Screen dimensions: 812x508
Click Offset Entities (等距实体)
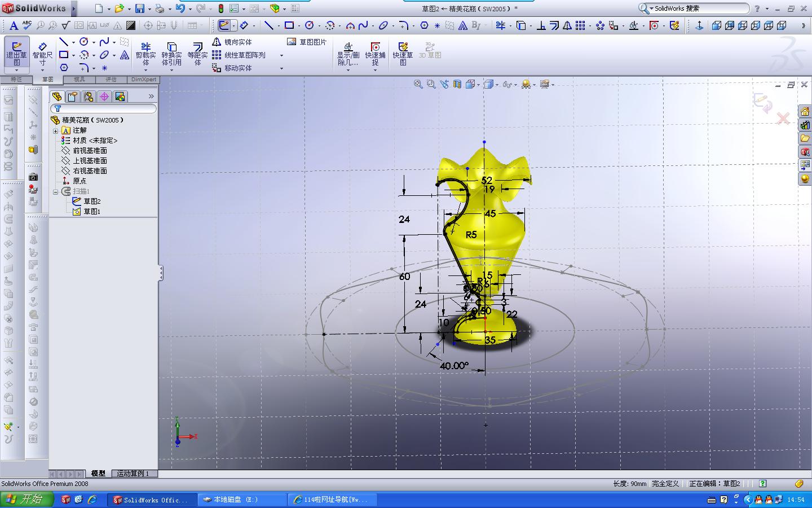click(197, 54)
